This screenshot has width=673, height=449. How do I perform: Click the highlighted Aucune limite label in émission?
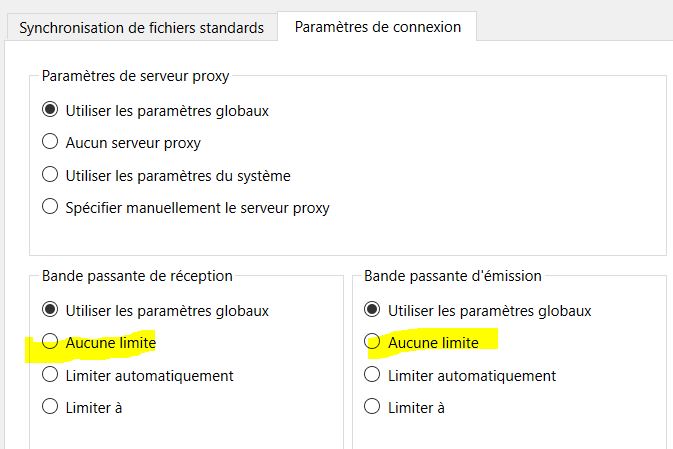[433, 342]
